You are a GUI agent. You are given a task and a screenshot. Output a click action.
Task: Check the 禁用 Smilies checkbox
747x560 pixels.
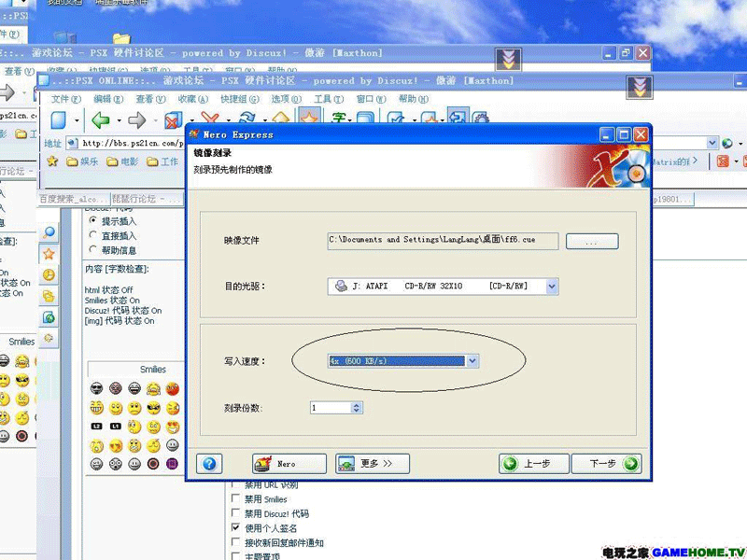pyautogui.click(x=235, y=498)
